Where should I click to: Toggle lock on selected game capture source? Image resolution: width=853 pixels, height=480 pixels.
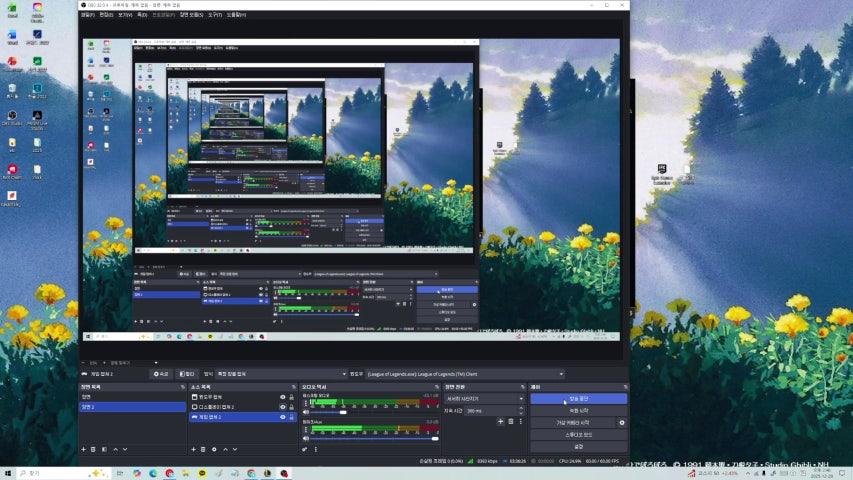click(291, 417)
